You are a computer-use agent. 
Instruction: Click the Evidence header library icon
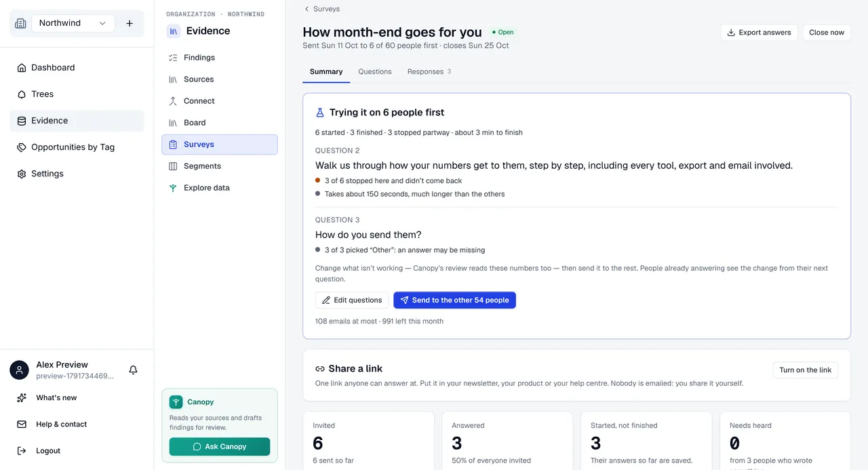[174, 31]
